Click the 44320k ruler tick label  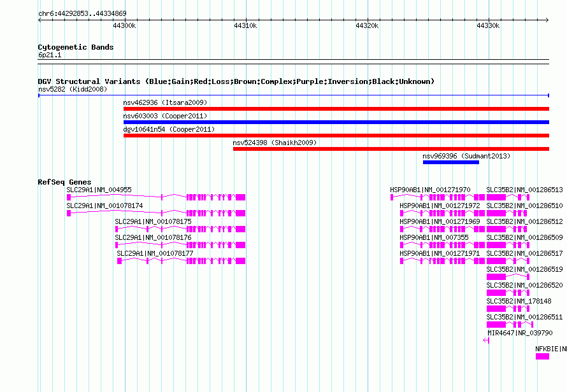tap(367, 25)
